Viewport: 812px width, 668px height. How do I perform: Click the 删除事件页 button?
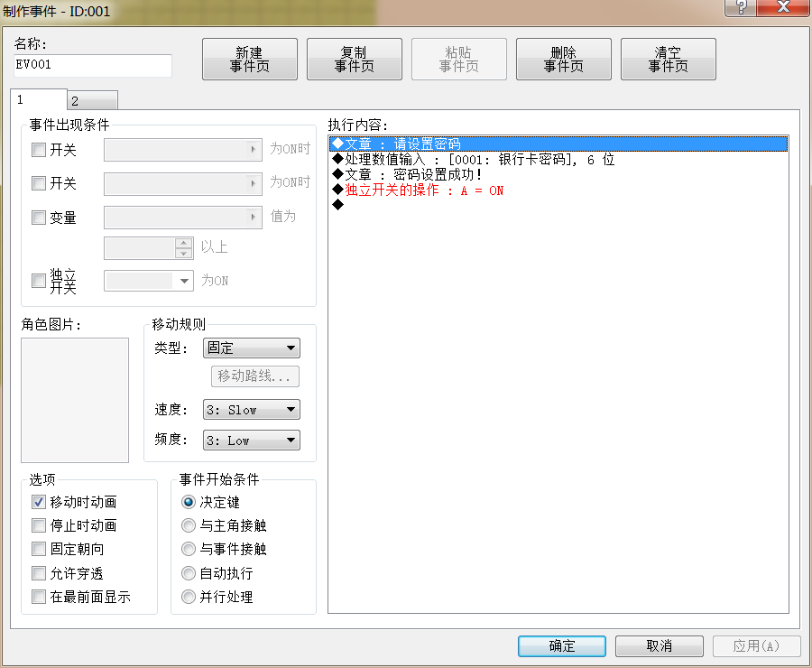pyautogui.click(x=563, y=59)
